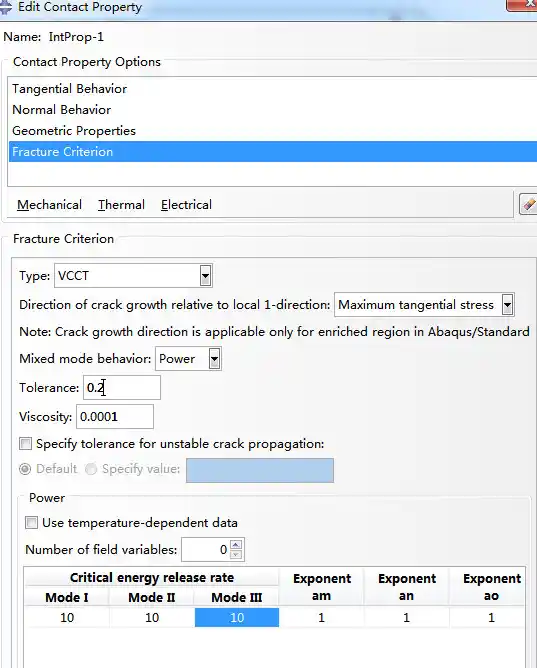
Task: Enable Specify tolerance for unstable crack propagation
Action: click(x=25, y=444)
